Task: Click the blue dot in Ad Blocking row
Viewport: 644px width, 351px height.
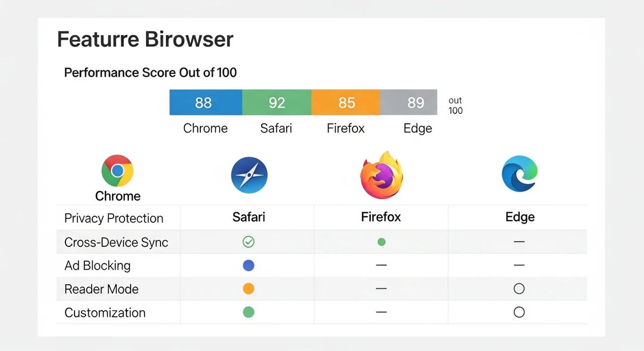Action: click(x=249, y=266)
